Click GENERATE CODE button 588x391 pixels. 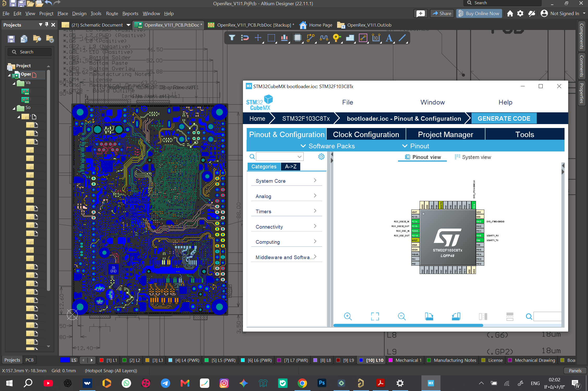[x=504, y=119]
